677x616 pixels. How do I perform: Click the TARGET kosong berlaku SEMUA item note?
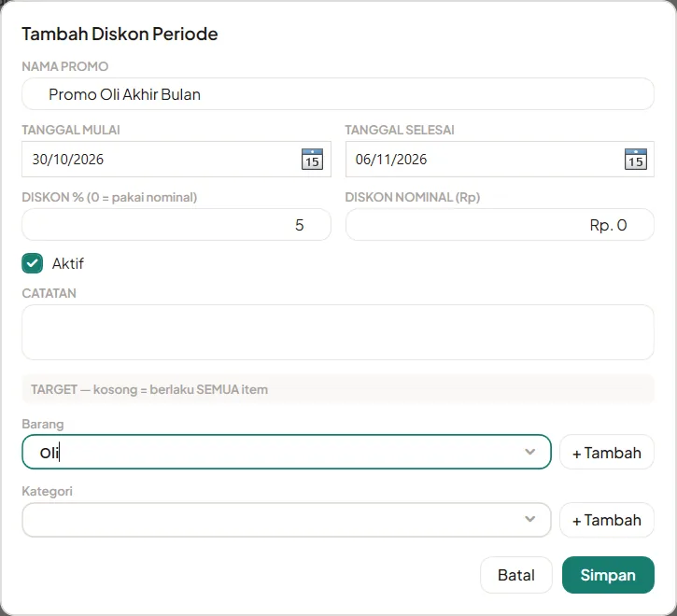[149, 389]
